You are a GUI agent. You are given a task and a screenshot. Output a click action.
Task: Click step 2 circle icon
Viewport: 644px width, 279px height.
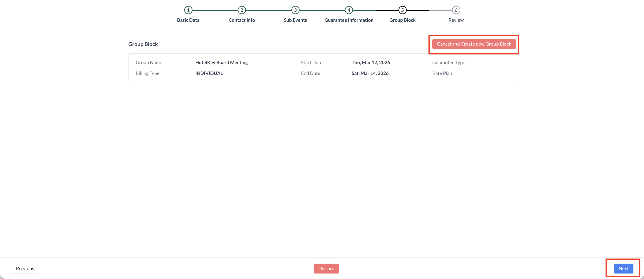241,10
